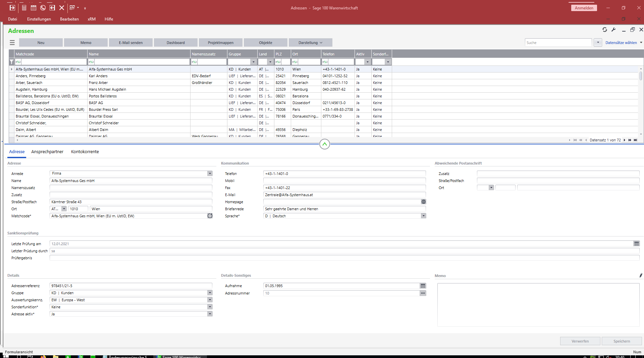Open the calendar icon in the title bar
Screen dimensions: 644x358
[34, 8]
